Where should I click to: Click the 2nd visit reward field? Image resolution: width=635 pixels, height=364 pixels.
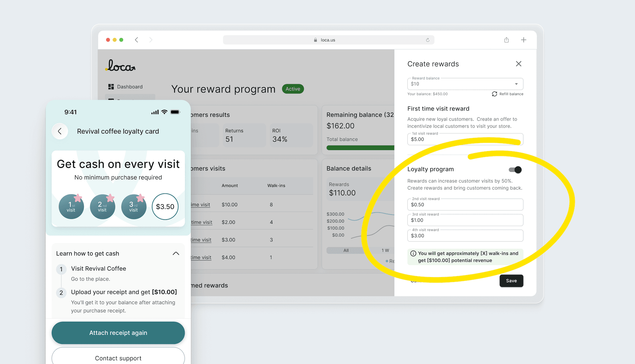pyautogui.click(x=465, y=205)
